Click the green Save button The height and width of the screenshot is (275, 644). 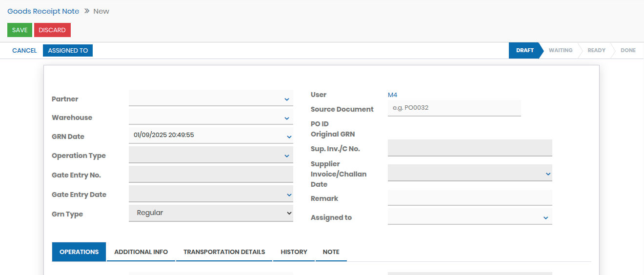click(x=20, y=30)
